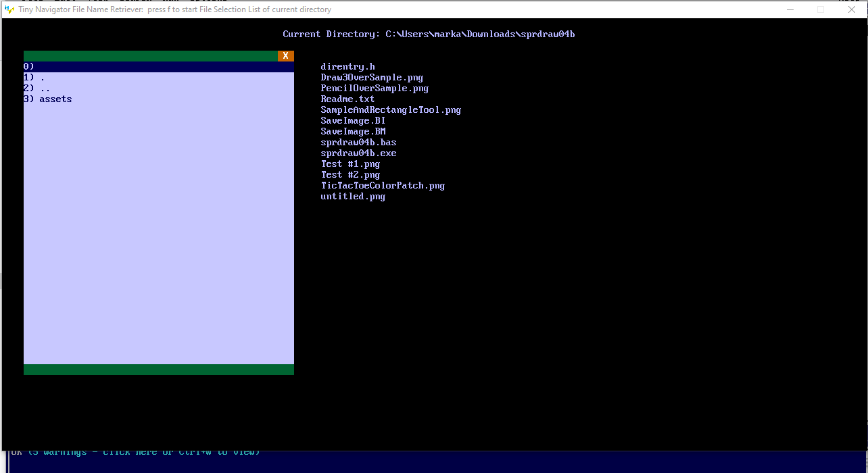Select the SaveImage.BM file
Screen dimensions: 868x473
click(353, 132)
